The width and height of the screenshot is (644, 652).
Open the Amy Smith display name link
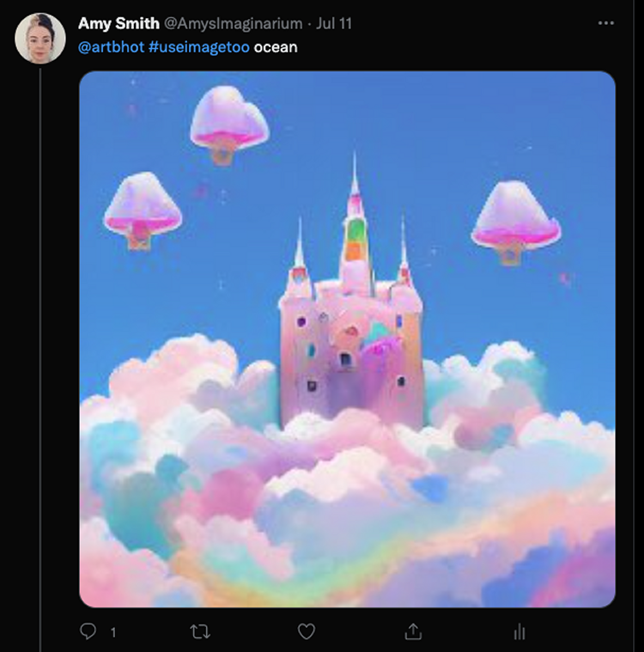(118, 23)
